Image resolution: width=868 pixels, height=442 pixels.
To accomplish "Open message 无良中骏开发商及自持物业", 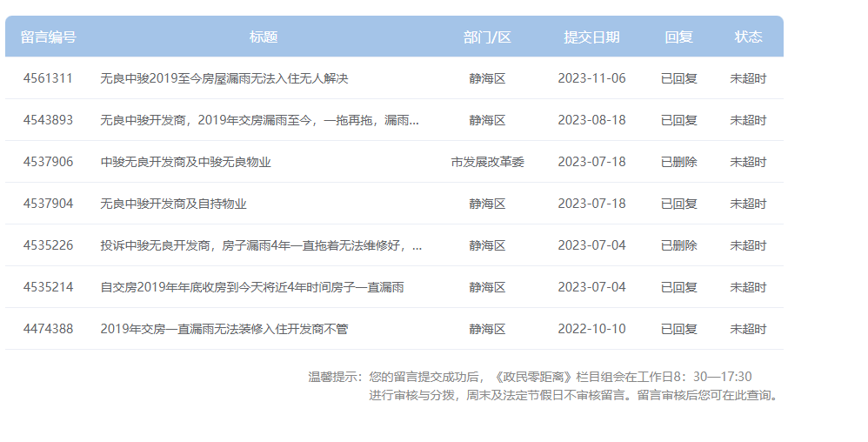I will point(173,204).
